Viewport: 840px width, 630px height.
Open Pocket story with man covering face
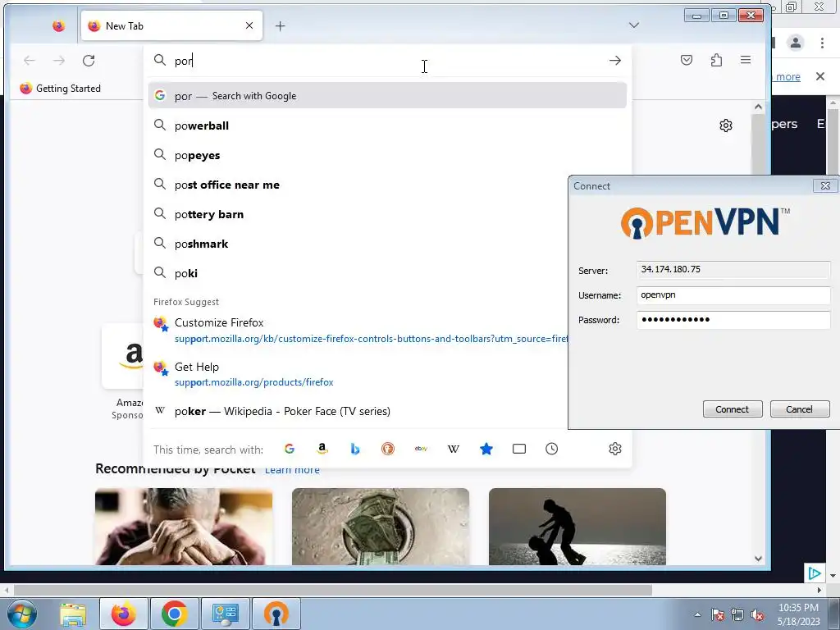point(184,527)
